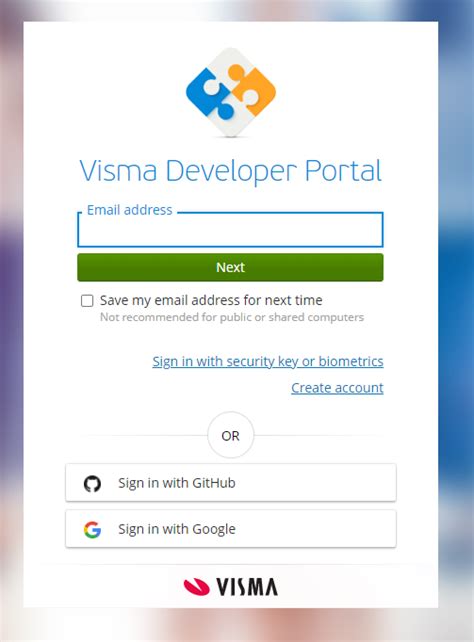Click the 'Not recommended for public or shared computers' note
474x642 pixels.
232,317
